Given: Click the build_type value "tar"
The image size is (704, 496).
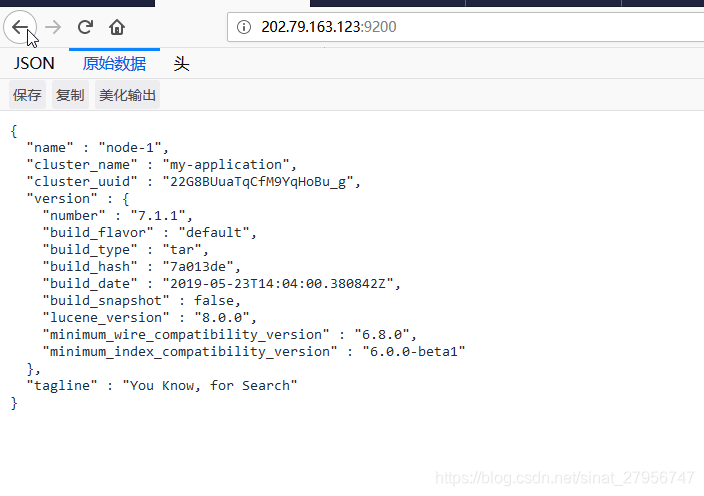Looking at the screenshot, I should click(182, 250).
